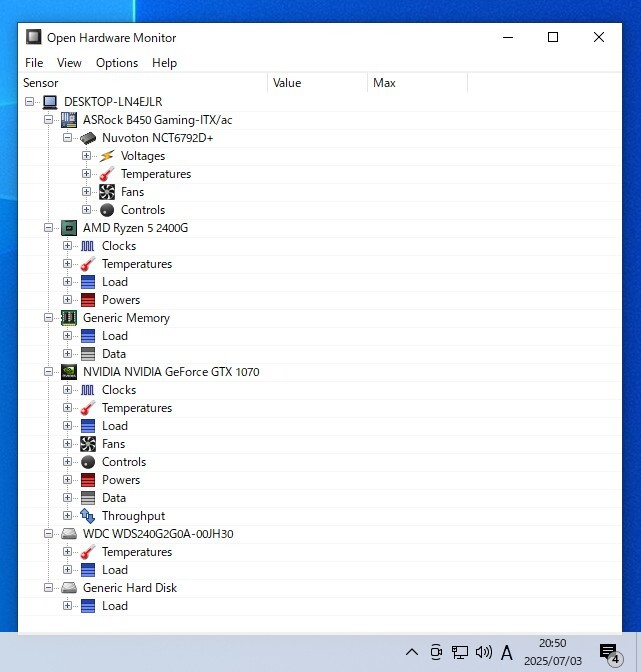The width and height of the screenshot is (641, 672).
Task: Select the WDC Load row text
Action: (x=115, y=570)
